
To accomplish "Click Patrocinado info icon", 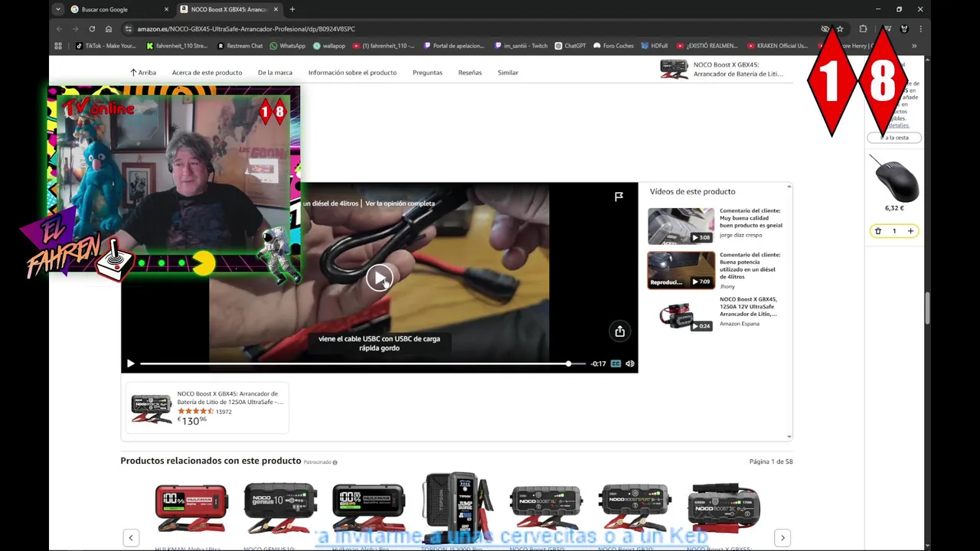I will point(335,462).
